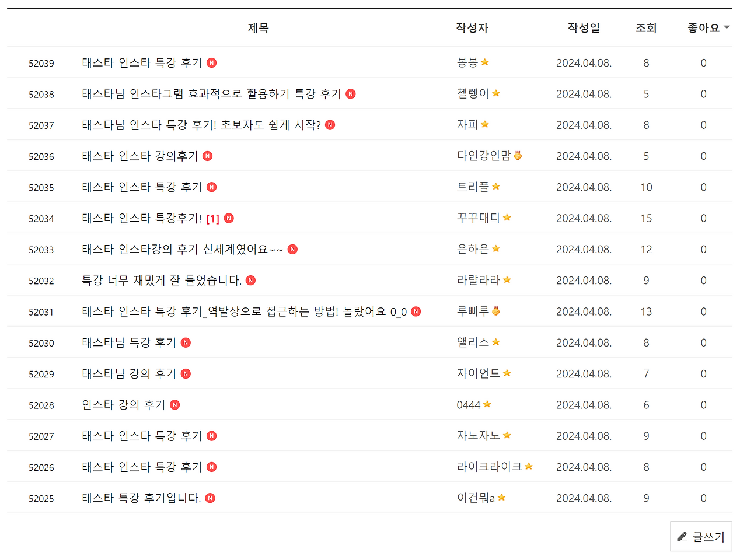This screenshot has width=747, height=560.
Task: Click the star icon next to 라이크라이크
Action: [x=528, y=466]
